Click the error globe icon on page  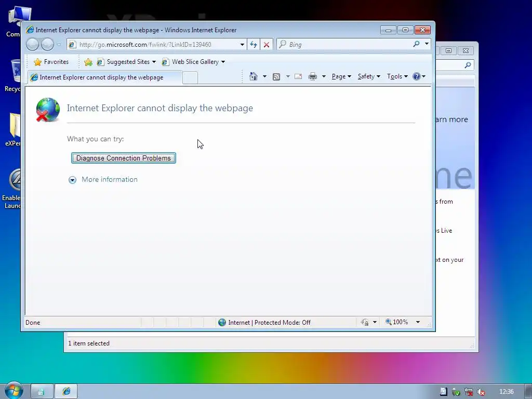click(x=48, y=110)
